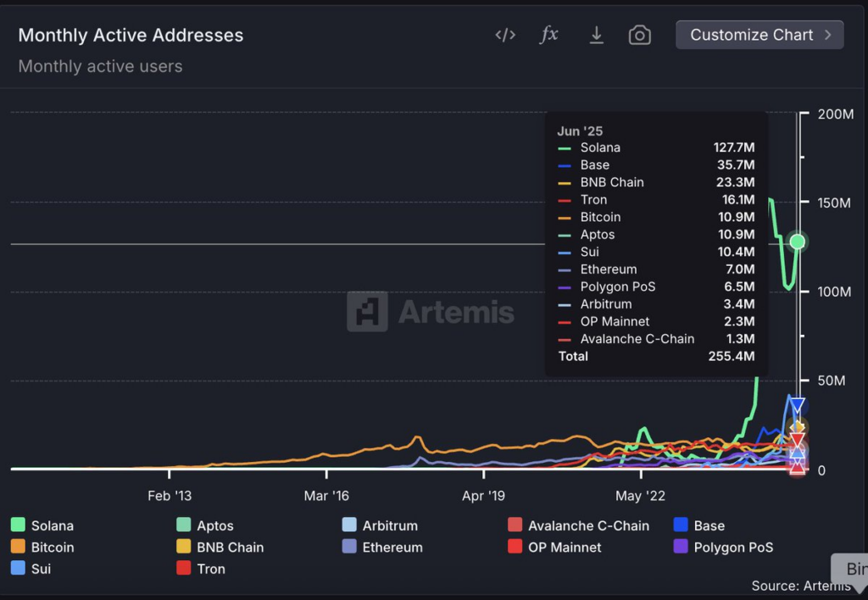The height and width of the screenshot is (600, 868).
Task: Hide the Sui series legend item
Action: click(x=31, y=569)
